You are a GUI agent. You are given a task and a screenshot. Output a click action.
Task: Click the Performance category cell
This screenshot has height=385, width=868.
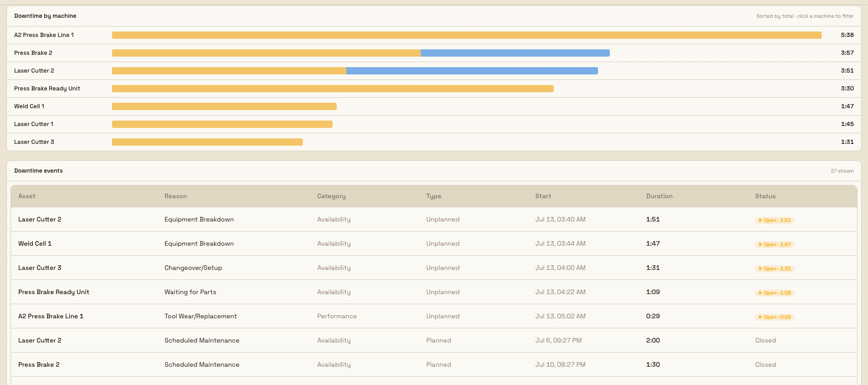point(337,316)
